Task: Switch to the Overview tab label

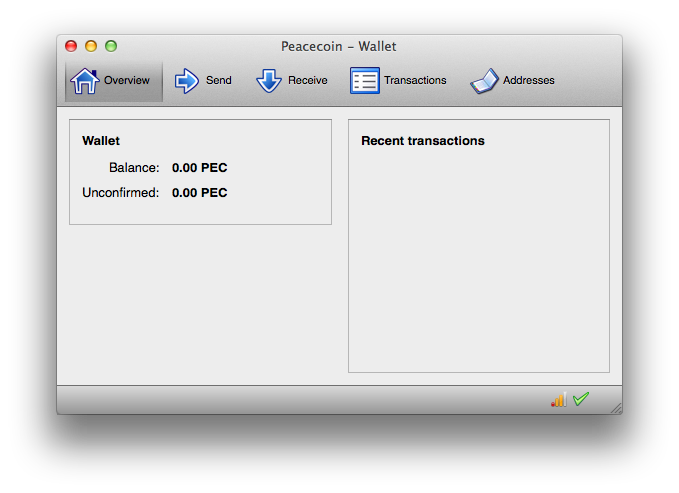Action: coord(126,81)
